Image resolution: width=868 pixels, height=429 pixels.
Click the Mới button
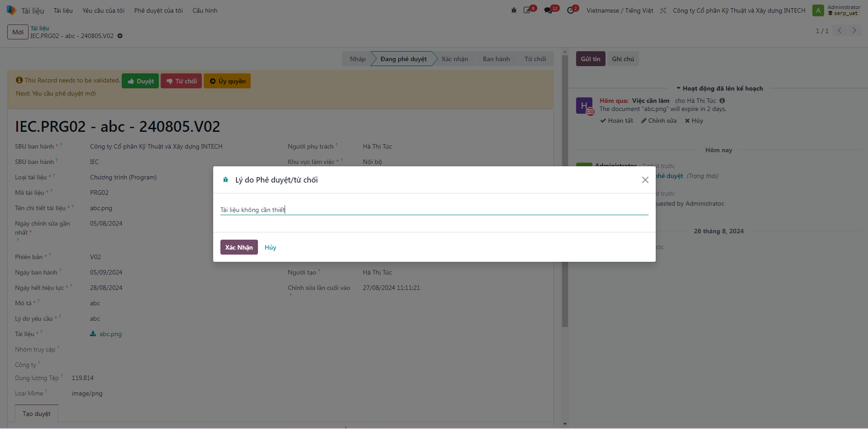pyautogui.click(x=18, y=32)
